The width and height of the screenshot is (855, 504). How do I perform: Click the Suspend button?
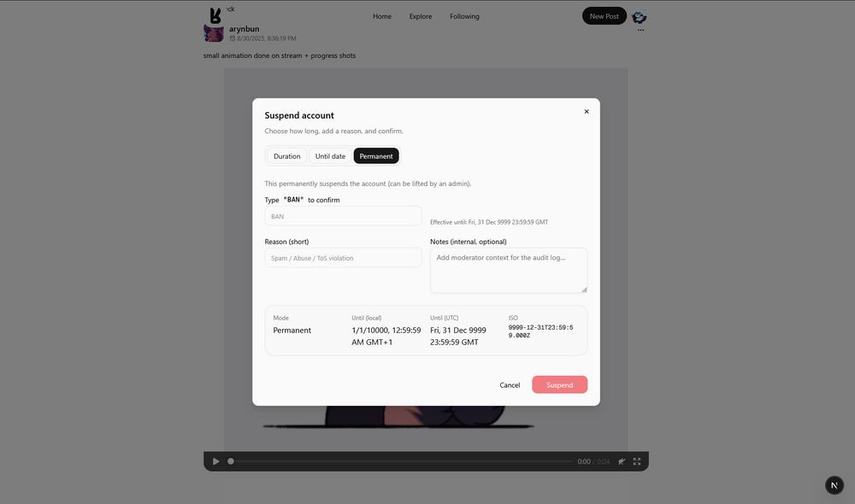pos(559,384)
